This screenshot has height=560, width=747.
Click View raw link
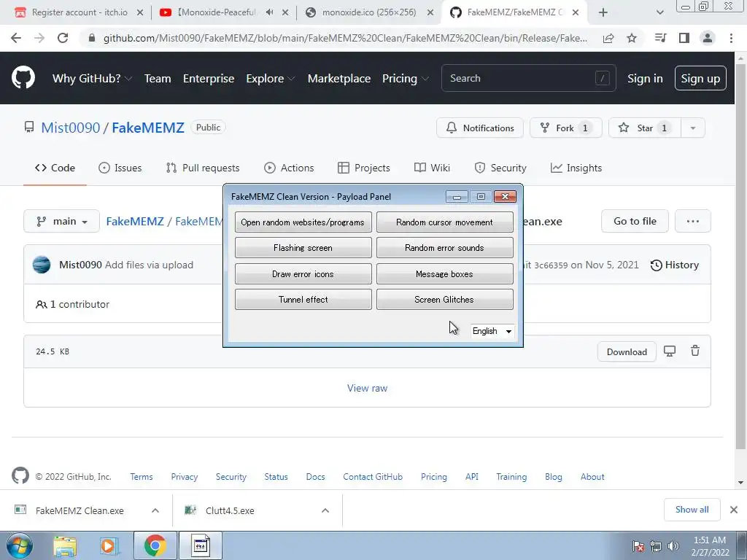tap(368, 388)
